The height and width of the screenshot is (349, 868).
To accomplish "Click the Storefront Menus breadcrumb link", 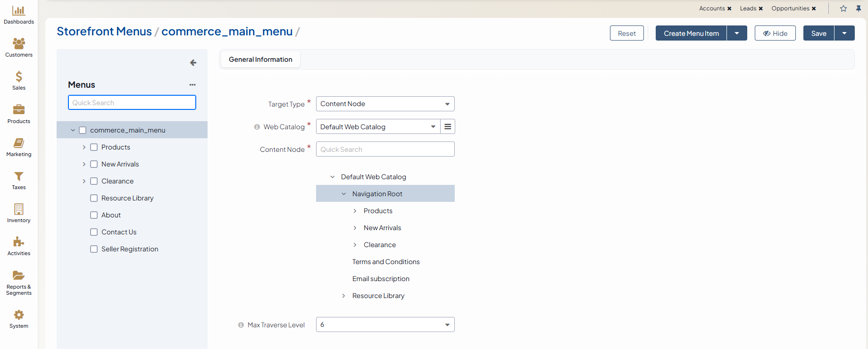I will pyautogui.click(x=104, y=32).
